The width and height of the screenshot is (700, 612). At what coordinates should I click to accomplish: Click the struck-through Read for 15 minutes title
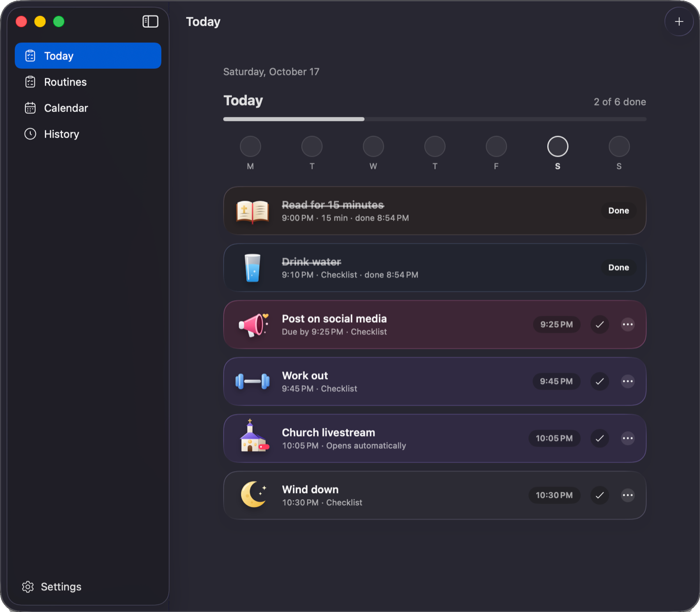[333, 205]
